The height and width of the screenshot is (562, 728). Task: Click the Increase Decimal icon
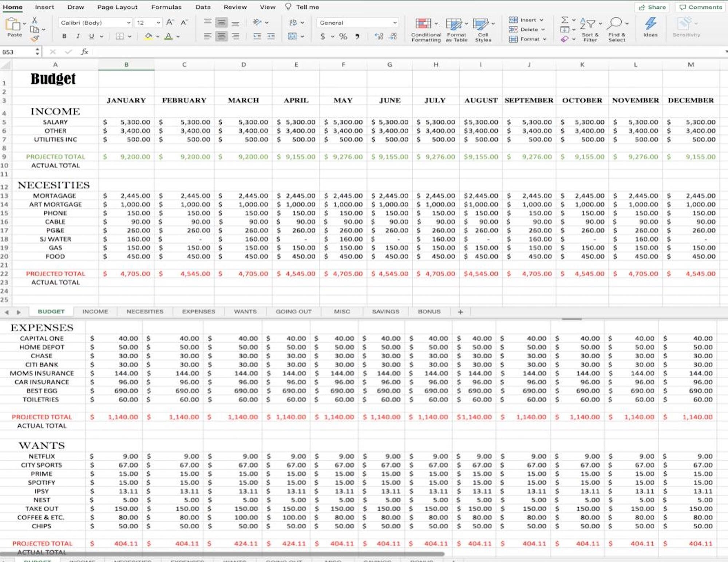pos(379,36)
